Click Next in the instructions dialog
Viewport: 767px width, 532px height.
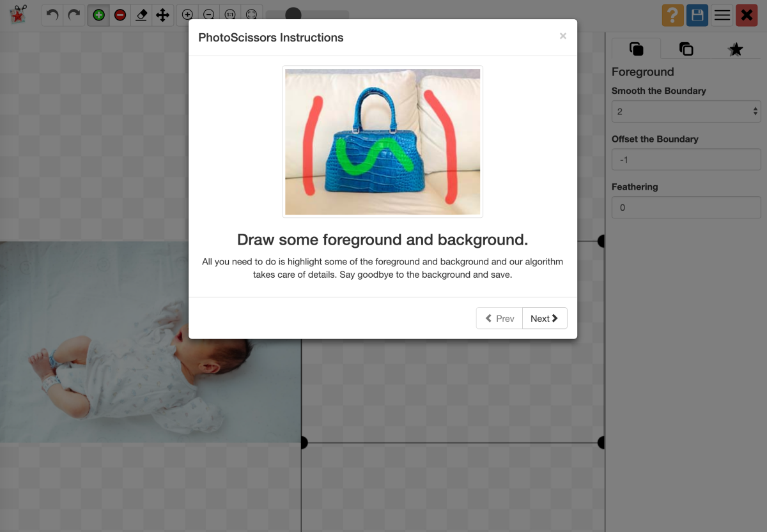545,318
